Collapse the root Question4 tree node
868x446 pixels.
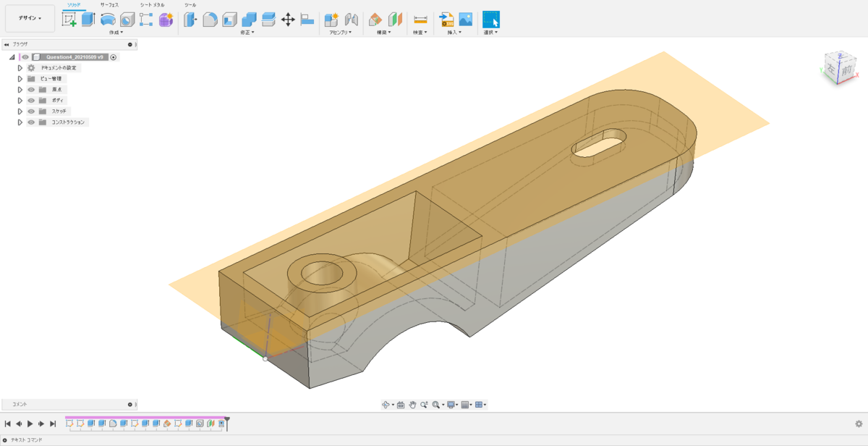pyautogui.click(x=12, y=56)
